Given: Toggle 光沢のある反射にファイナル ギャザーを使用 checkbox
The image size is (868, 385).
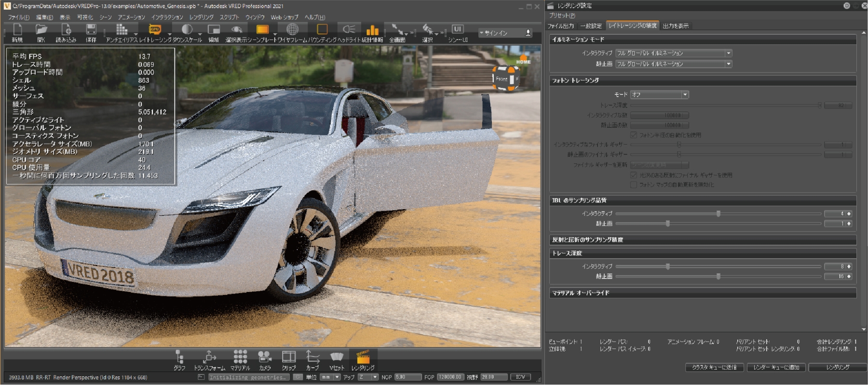Looking at the screenshot, I should click(x=634, y=175).
